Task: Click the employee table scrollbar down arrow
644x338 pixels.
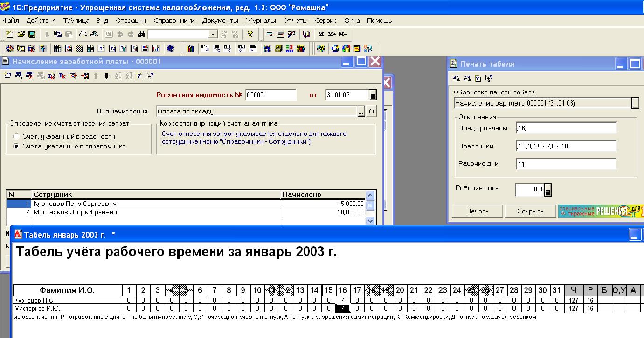Action: coord(371,220)
